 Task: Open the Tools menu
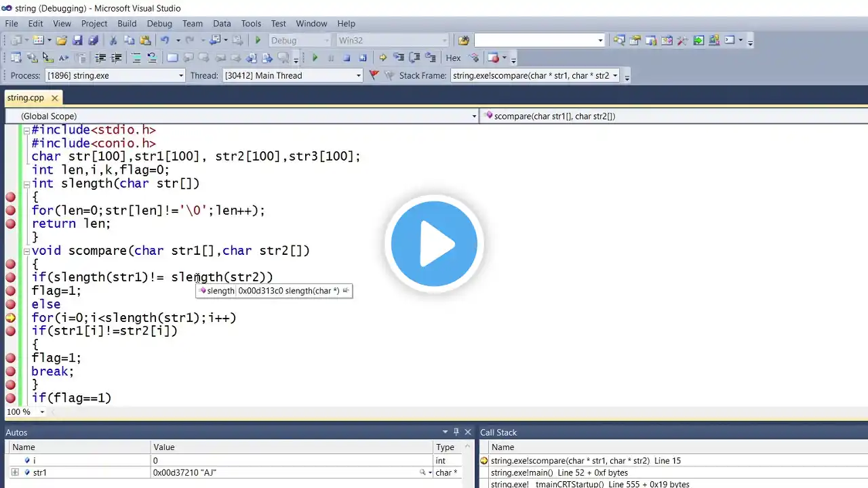251,23
